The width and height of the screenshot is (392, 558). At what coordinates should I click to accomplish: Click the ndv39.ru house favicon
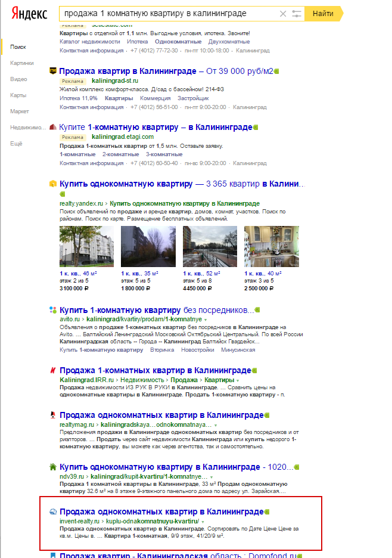pos(52,467)
